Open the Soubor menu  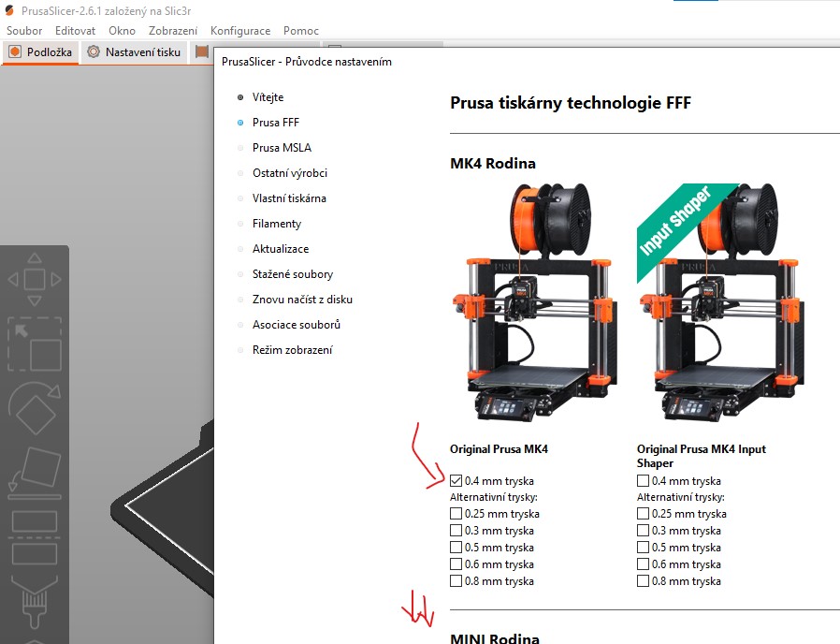24,31
